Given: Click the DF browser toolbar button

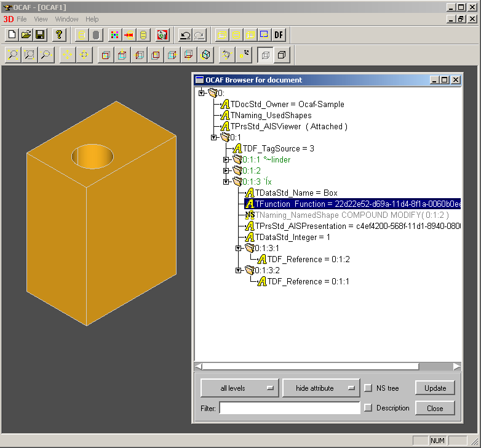Looking at the screenshot, I should tap(279, 35).
